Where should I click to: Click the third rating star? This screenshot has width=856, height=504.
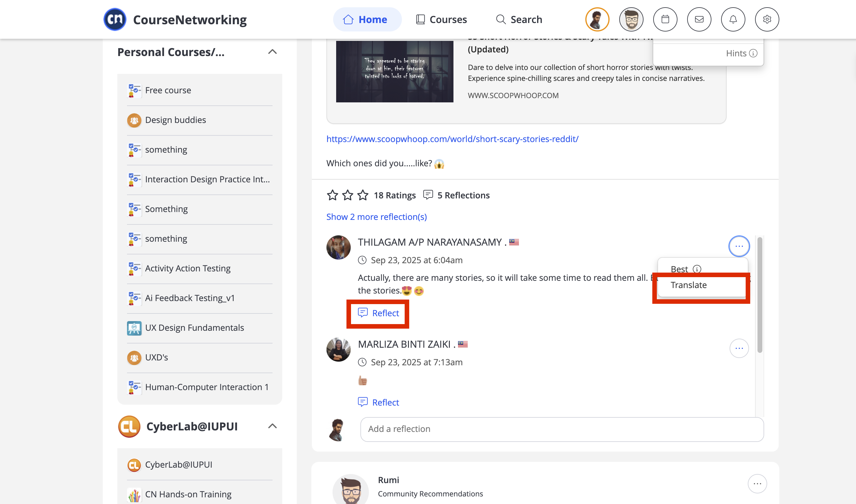(363, 195)
